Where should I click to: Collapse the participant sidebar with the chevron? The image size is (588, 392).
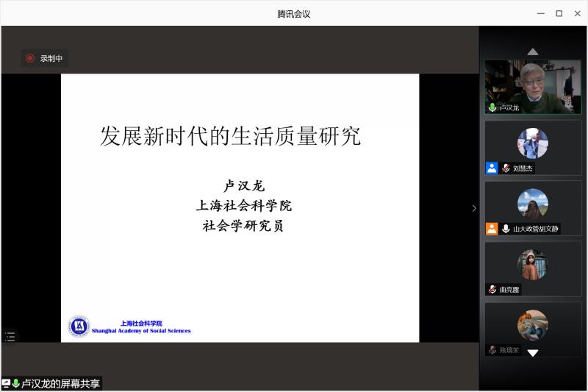pos(474,208)
